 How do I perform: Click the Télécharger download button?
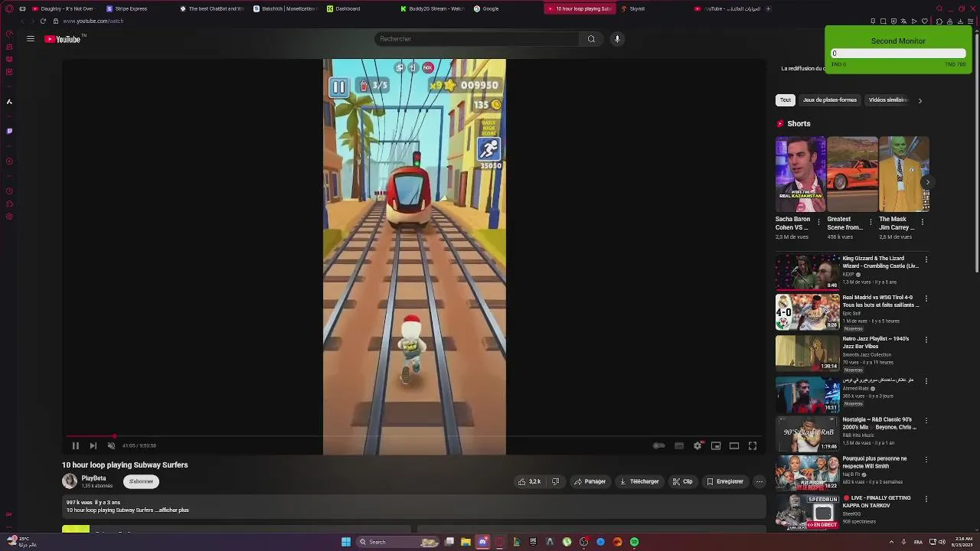639,481
